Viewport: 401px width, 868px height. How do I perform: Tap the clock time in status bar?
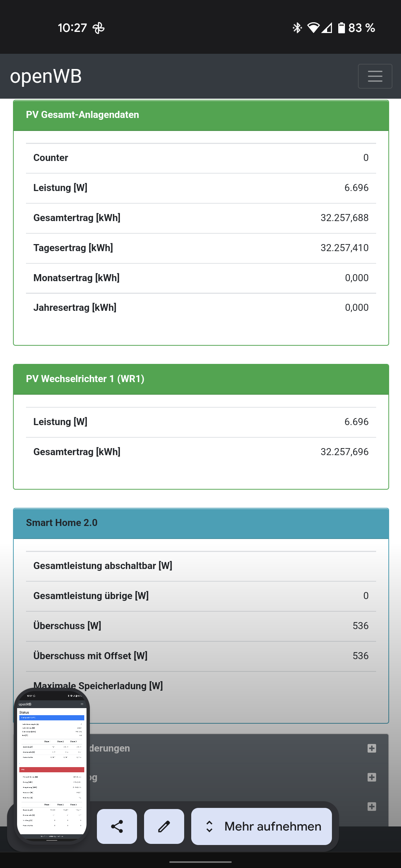pos(72,28)
